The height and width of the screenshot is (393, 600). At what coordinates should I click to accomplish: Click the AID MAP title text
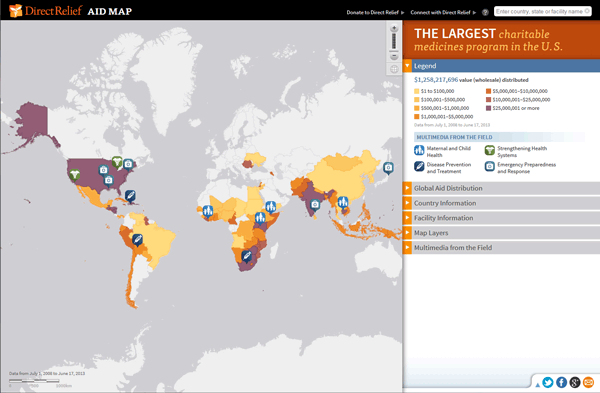(x=109, y=11)
